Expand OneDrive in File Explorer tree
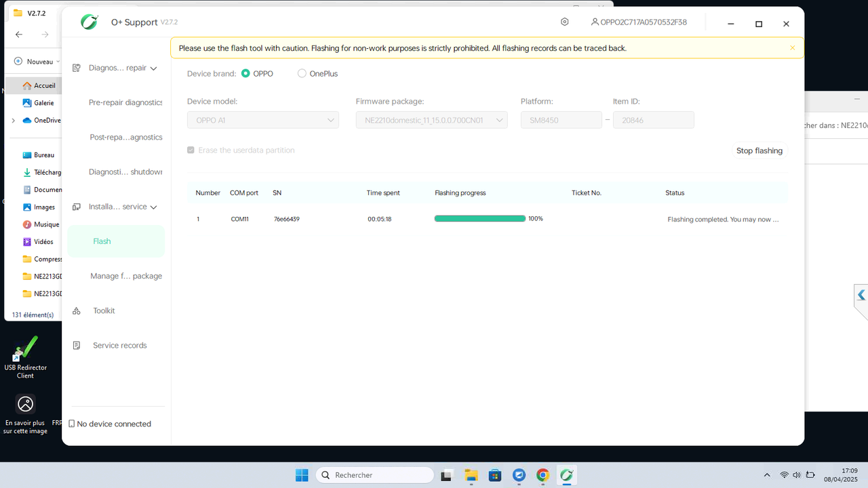 [x=13, y=121]
